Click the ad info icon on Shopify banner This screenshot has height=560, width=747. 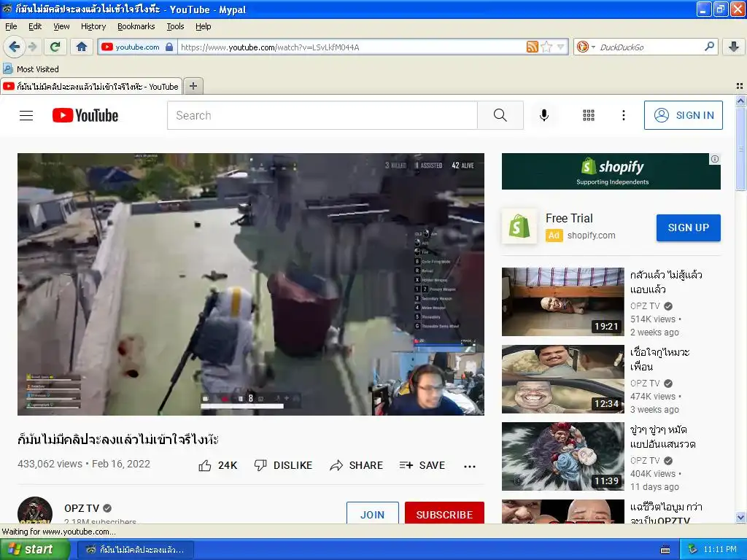[x=715, y=159]
